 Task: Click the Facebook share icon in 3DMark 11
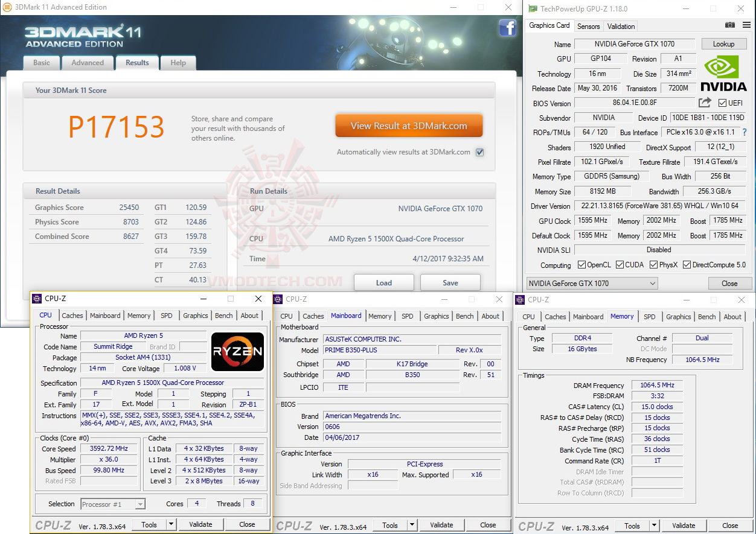[x=508, y=28]
